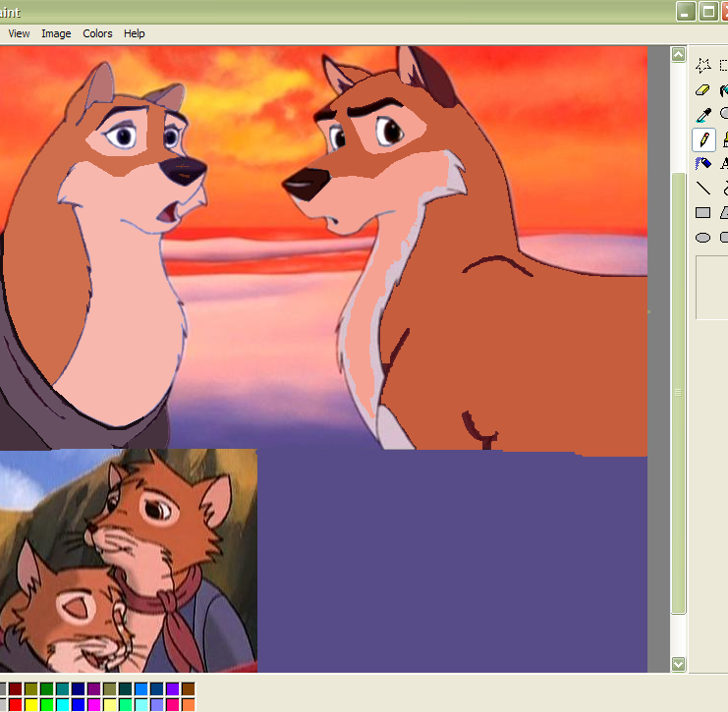
Task: Open the Help menu
Action: point(135,33)
